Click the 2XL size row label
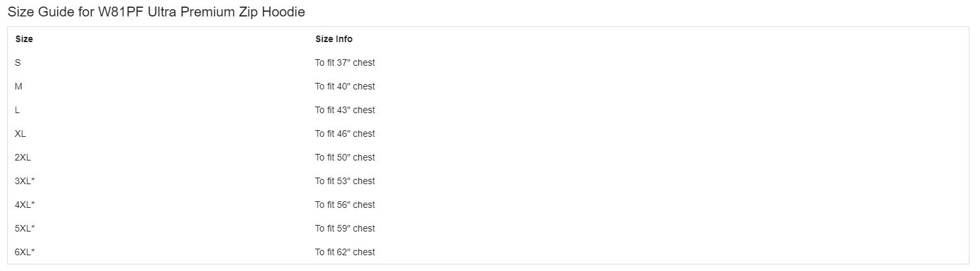This screenshot has width=980, height=271. coord(23,157)
